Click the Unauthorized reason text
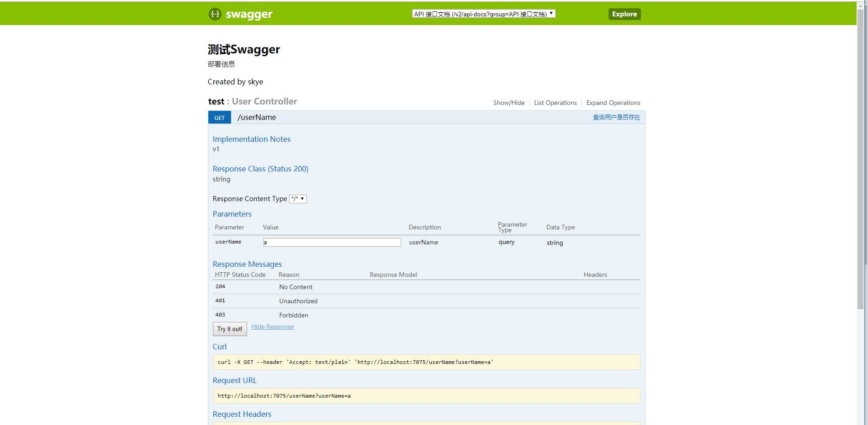Screen dimensions: 868x425 click(298, 301)
